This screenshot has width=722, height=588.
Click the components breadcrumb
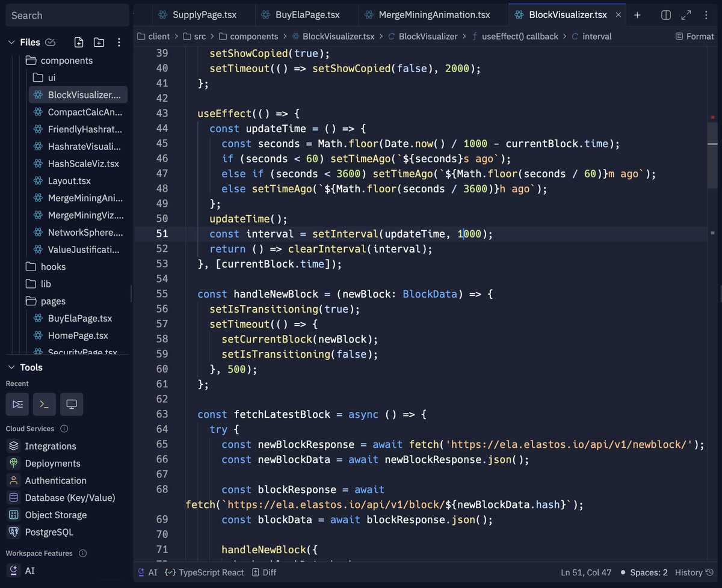pos(248,36)
